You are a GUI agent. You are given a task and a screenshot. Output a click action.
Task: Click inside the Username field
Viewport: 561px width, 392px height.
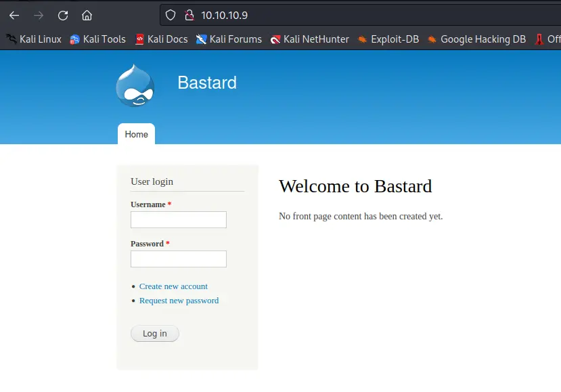point(179,219)
